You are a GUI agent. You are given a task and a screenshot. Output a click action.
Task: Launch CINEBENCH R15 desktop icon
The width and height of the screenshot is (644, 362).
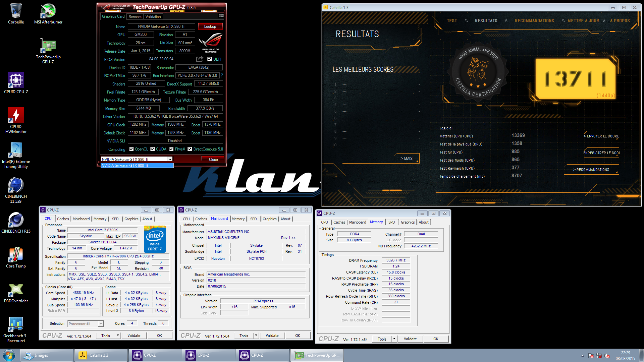click(x=16, y=222)
